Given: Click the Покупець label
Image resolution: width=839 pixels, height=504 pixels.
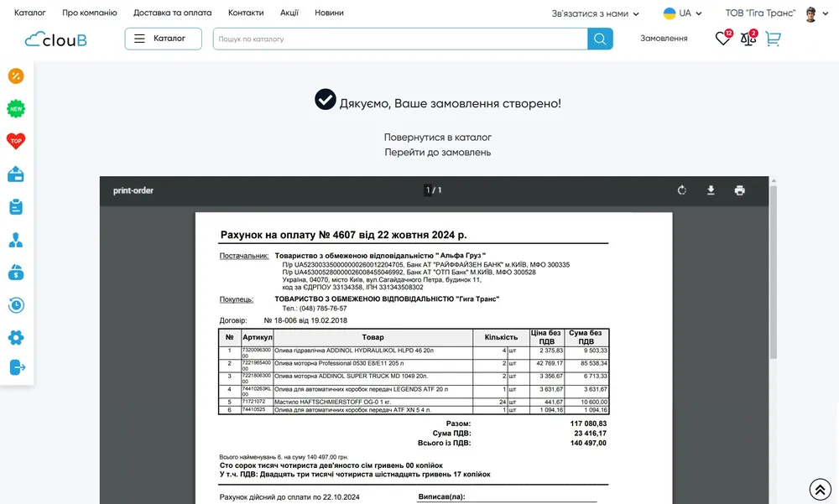Looking at the screenshot, I should click(236, 299).
